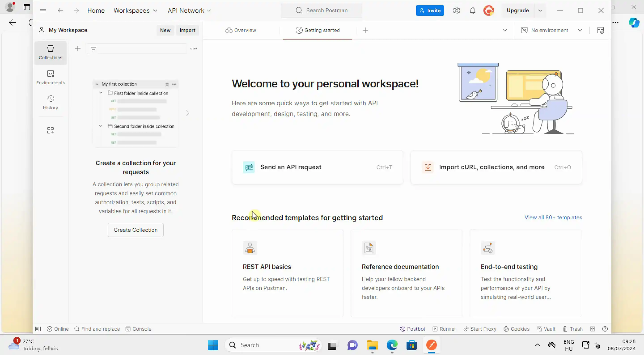Screen dimensions: 644x355
Task: Expand My first collection tree item
Action: pyautogui.click(x=97, y=84)
